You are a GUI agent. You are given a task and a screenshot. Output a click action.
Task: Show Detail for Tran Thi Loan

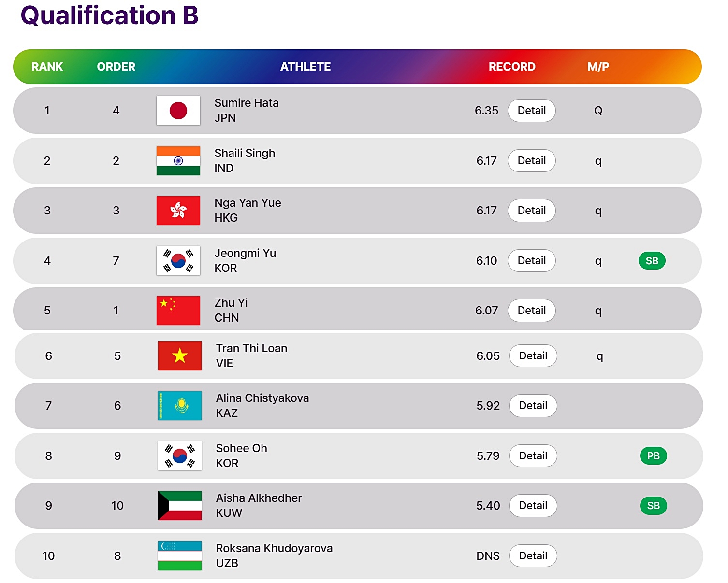point(533,356)
